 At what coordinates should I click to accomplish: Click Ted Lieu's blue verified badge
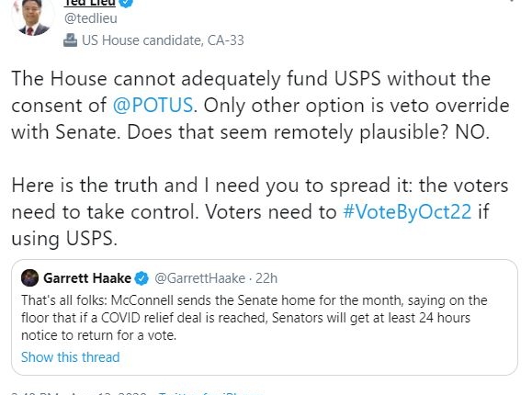(x=127, y=3)
